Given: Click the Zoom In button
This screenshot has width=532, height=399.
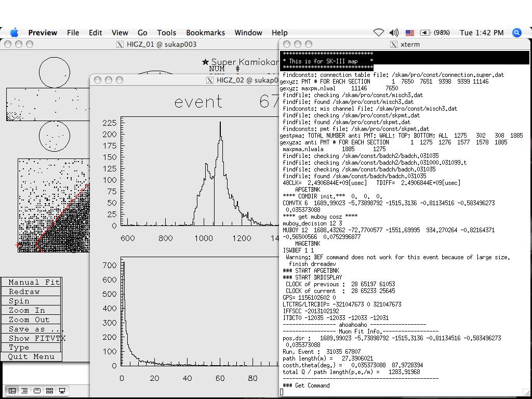Looking at the screenshot, I should tap(31, 310).
